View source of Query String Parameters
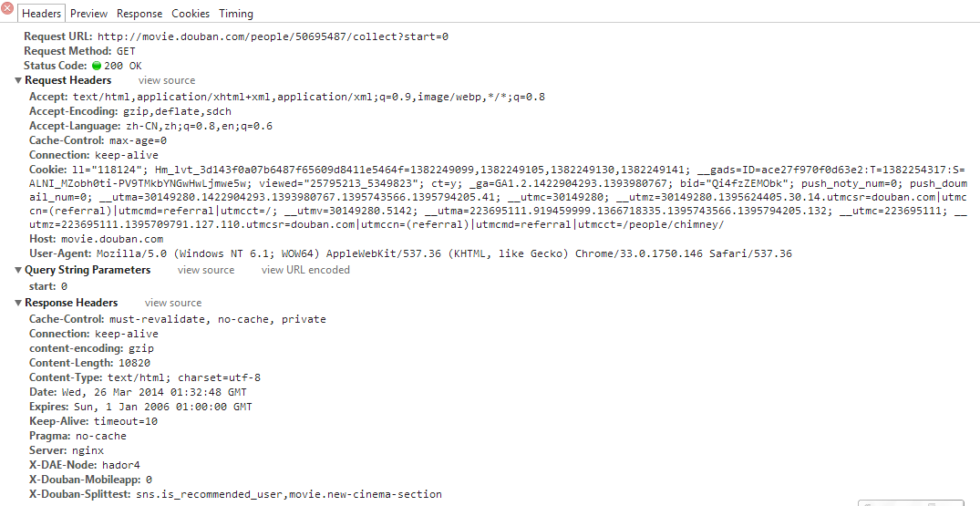 [x=206, y=270]
